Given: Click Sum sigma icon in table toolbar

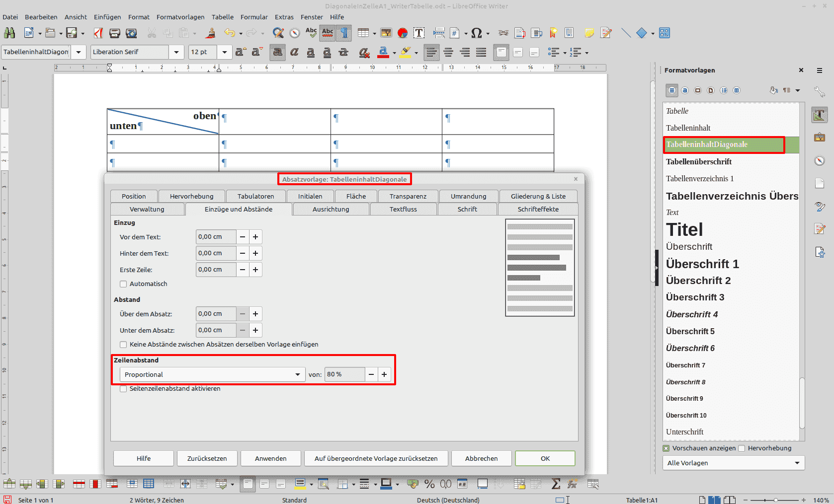Looking at the screenshot, I should tap(556, 484).
